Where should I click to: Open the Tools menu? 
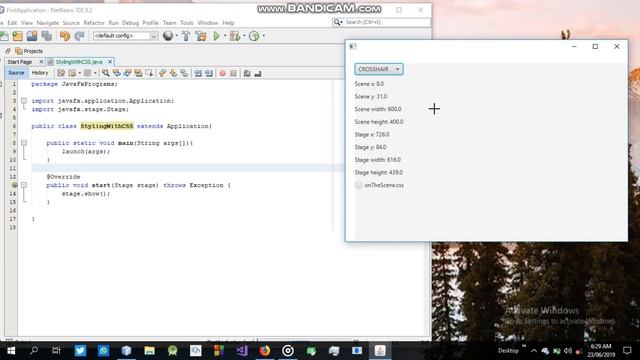pyautogui.click(x=187, y=23)
